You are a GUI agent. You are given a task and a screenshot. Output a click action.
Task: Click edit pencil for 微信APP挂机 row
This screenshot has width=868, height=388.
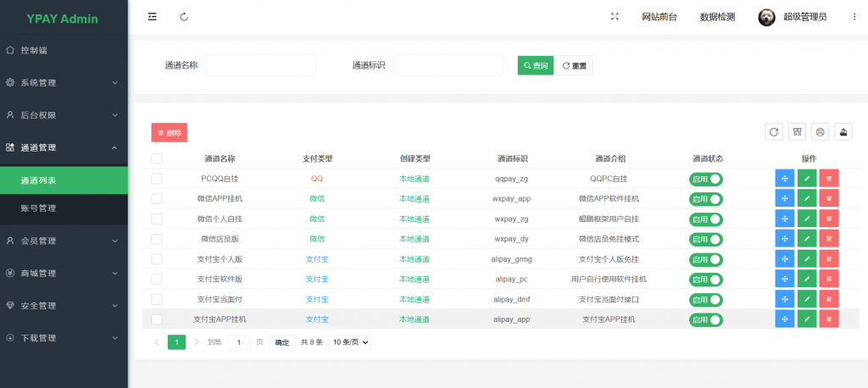[x=807, y=199]
